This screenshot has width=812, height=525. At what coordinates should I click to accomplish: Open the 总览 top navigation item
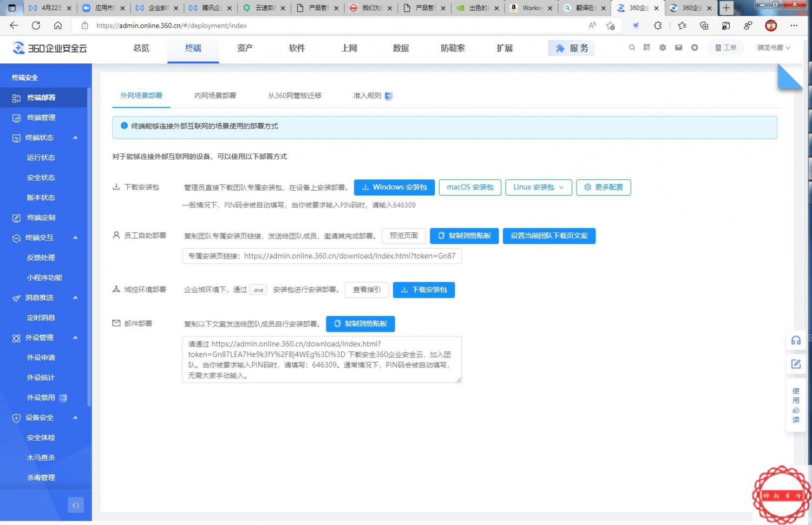pyautogui.click(x=141, y=48)
